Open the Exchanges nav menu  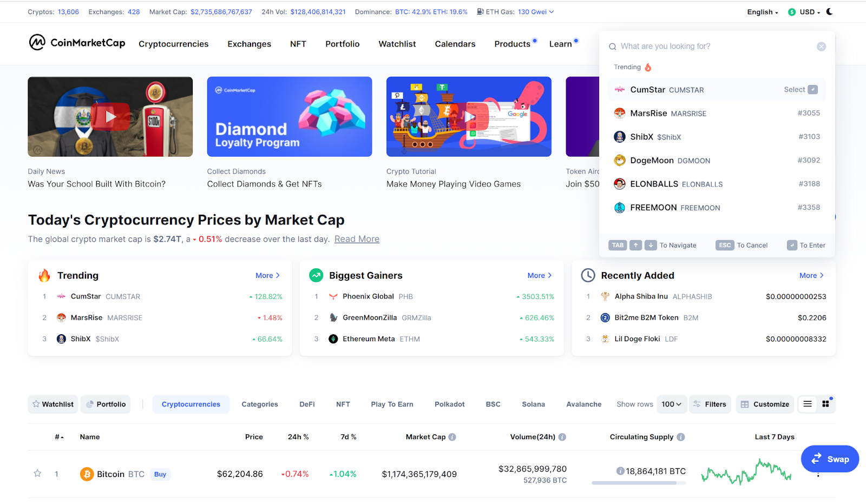249,44
